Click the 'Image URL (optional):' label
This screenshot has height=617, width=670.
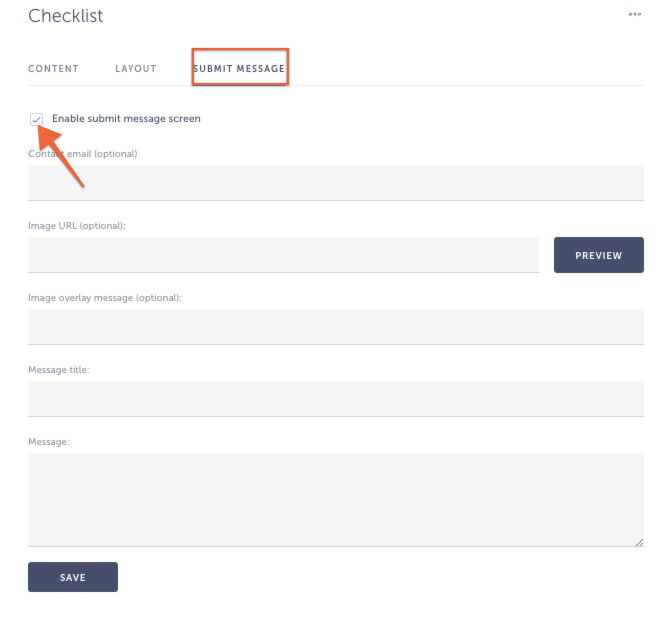click(77, 226)
